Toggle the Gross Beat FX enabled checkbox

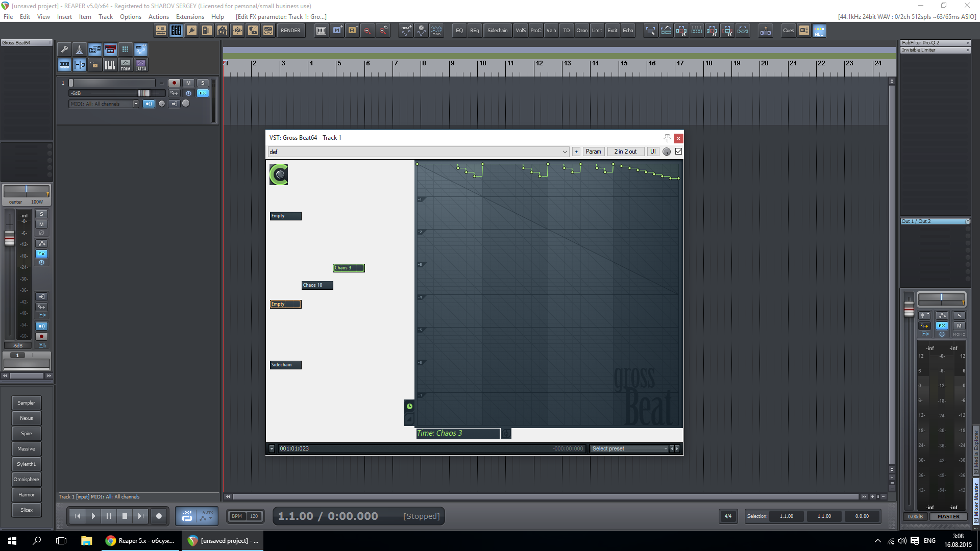679,152
